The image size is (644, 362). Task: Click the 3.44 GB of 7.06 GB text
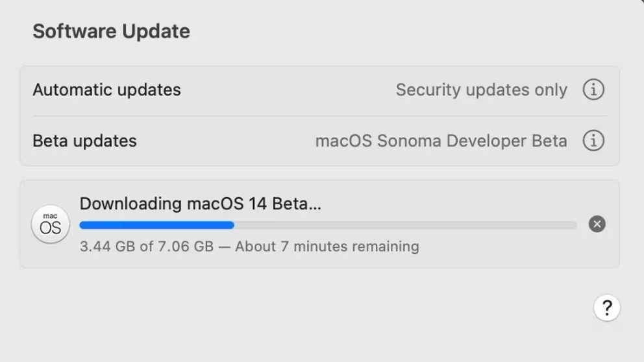[146, 247]
